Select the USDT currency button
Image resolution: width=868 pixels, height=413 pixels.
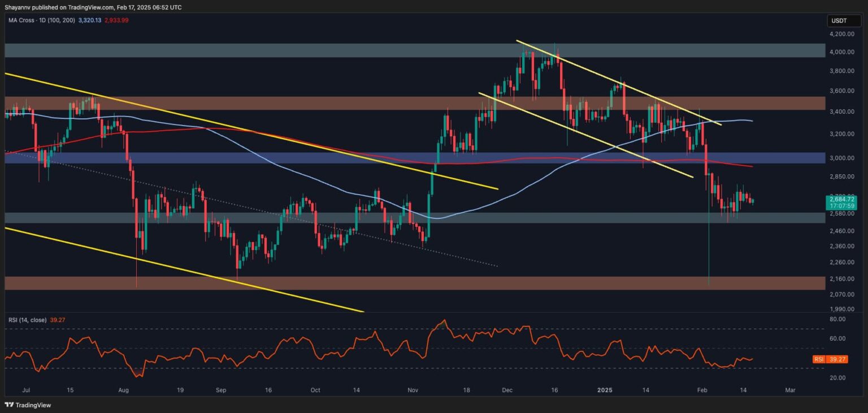pyautogui.click(x=844, y=20)
